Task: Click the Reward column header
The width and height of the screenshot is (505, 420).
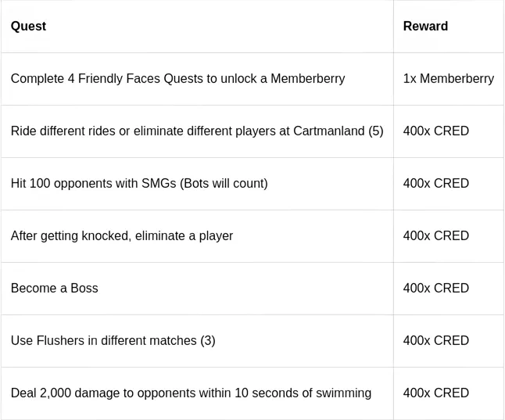Action: pos(425,27)
